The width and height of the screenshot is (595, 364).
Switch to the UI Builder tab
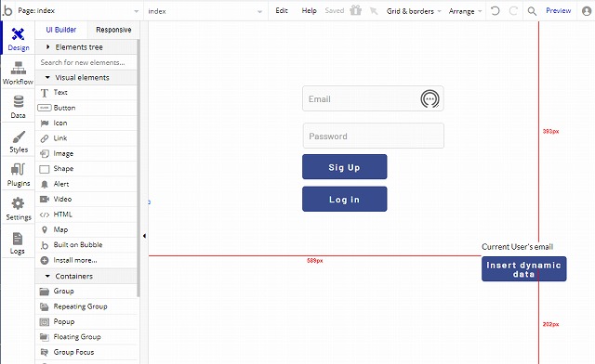coord(61,30)
